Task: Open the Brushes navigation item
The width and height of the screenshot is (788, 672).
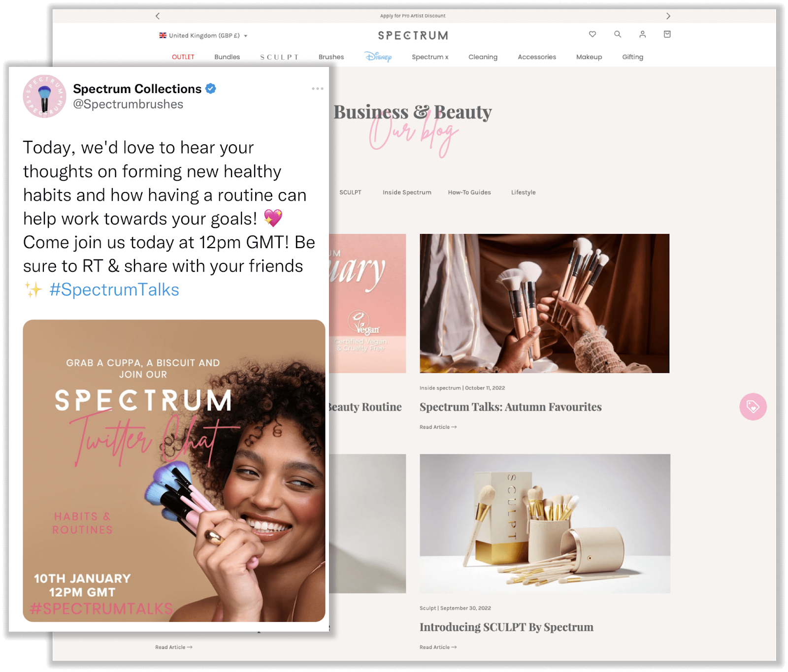Action: [x=331, y=57]
